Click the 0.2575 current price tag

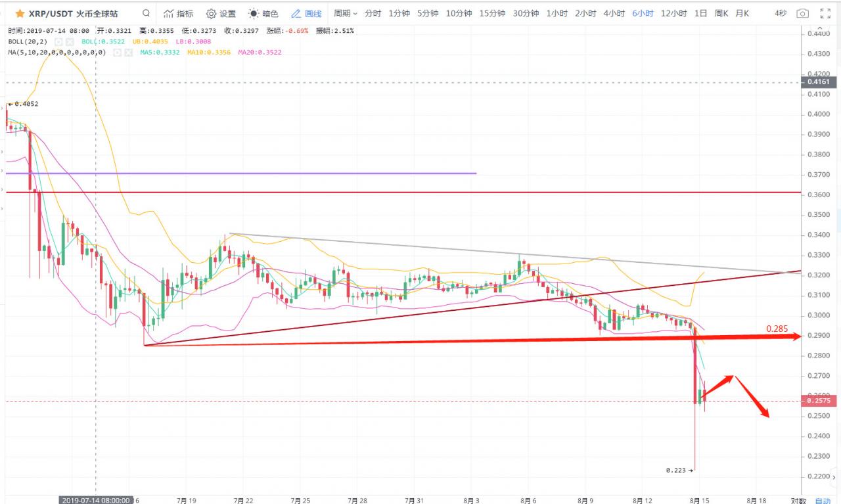click(819, 401)
